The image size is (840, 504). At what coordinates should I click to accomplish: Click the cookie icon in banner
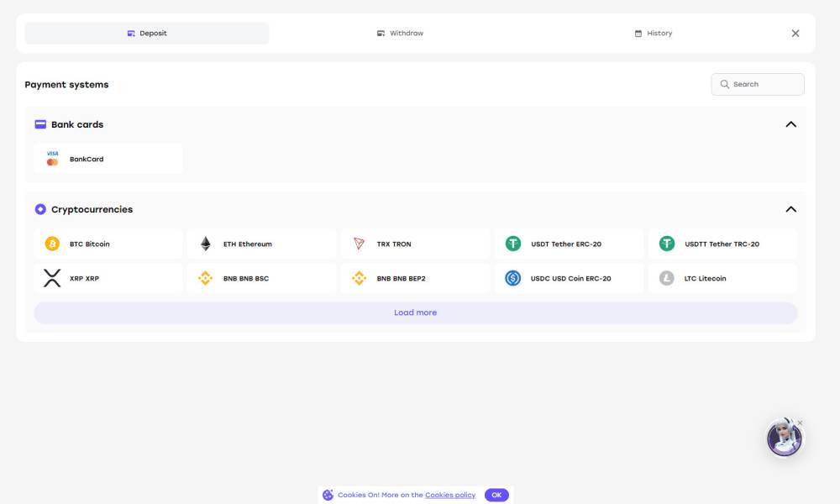point(328,495)
